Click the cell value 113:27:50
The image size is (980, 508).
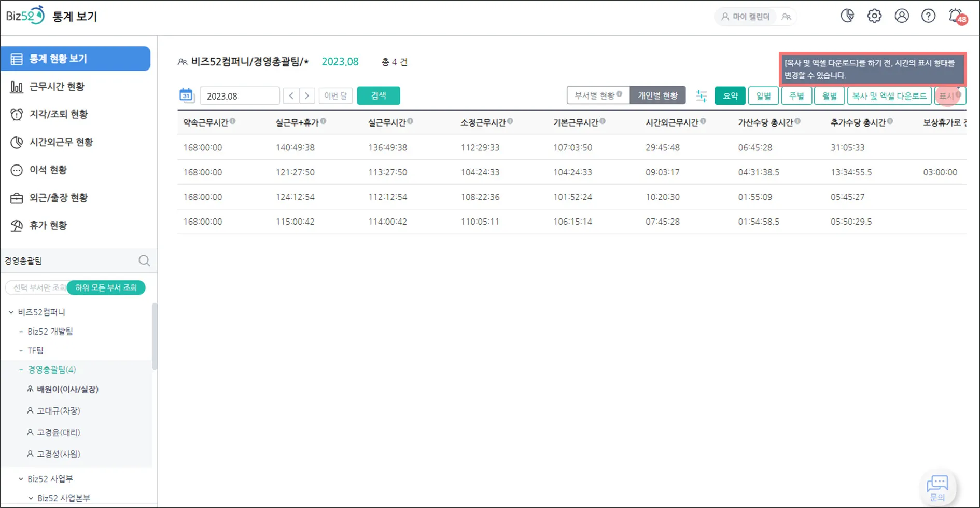(x=387, y=172)
